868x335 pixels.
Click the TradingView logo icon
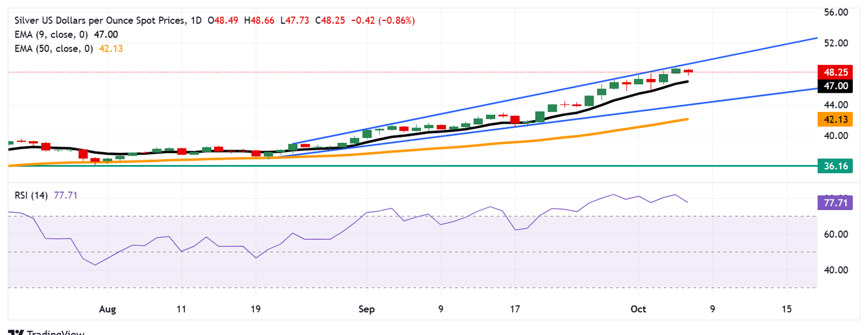[16, 332]
